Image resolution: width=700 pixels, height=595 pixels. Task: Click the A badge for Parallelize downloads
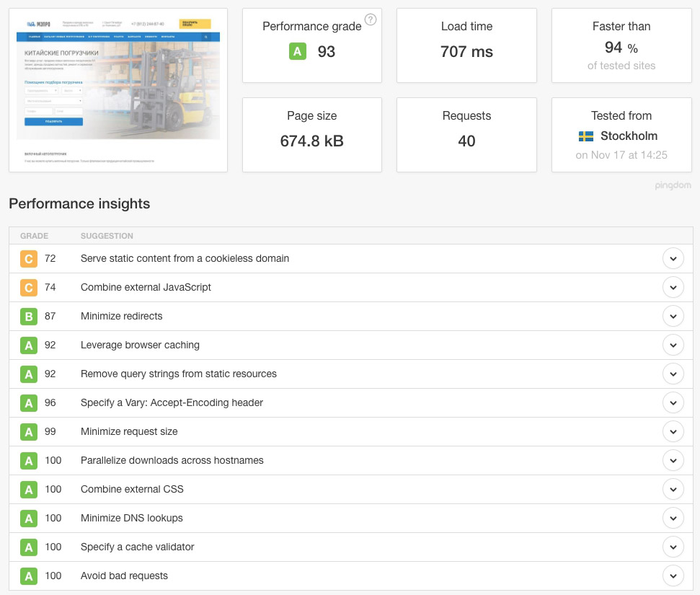tap(29, 461)
